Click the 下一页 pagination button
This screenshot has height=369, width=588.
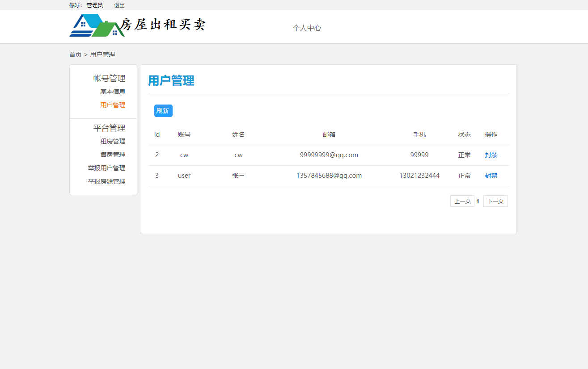[x=495, y=201]
